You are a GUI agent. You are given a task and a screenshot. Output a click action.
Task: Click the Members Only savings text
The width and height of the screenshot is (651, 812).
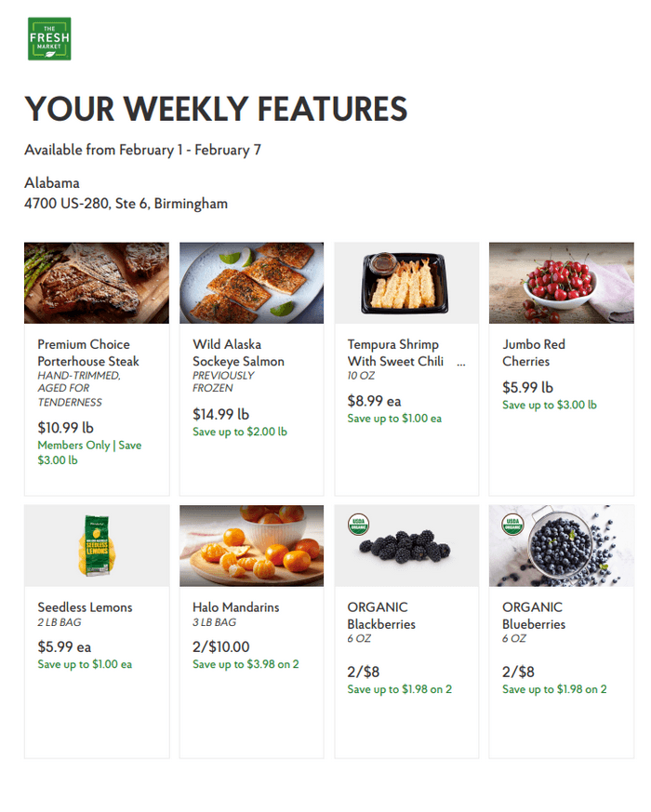point(89,453)
